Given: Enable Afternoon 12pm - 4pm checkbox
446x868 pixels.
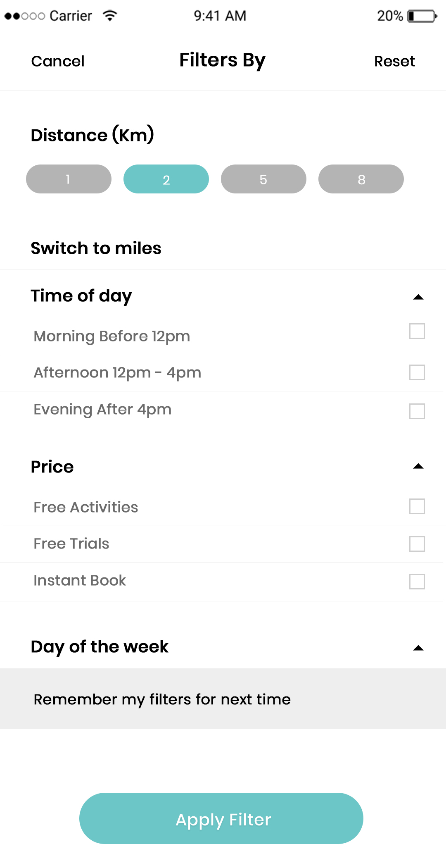Looking at the screenshot, I should click(417, 372).
